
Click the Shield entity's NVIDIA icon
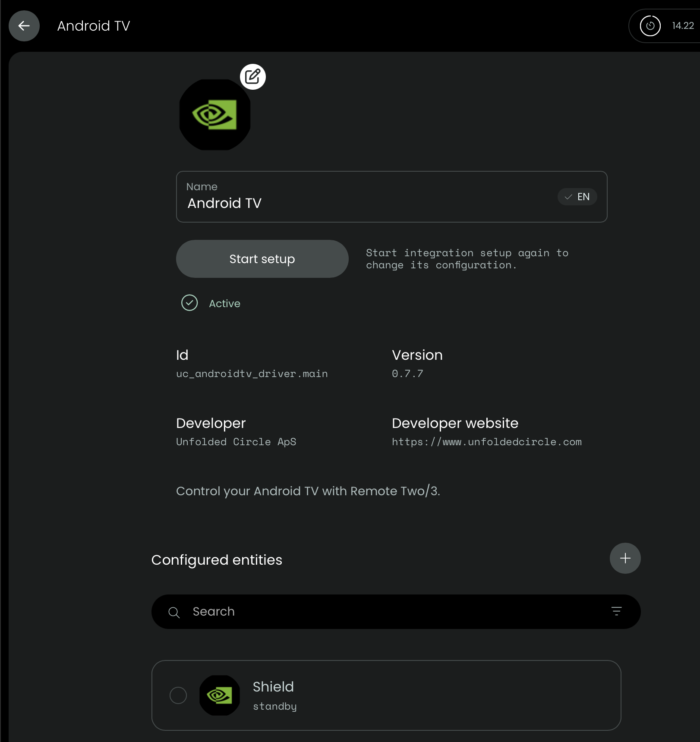pyautogui.click(x=220, y=695)
